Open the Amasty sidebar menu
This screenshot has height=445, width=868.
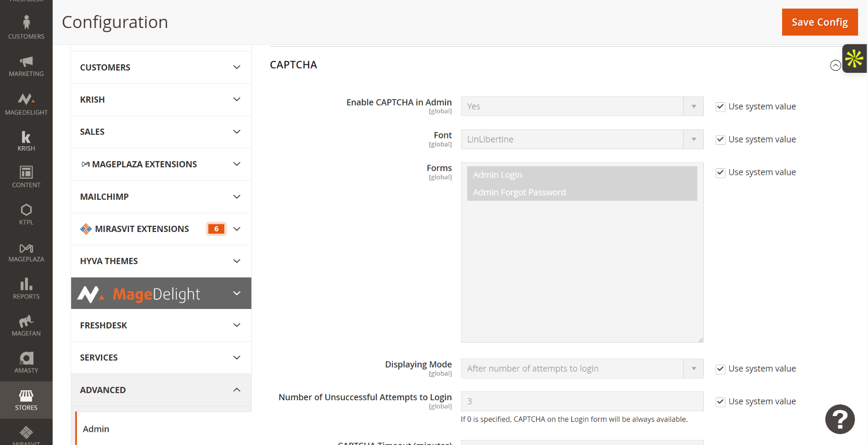click(x=26, y=363)
